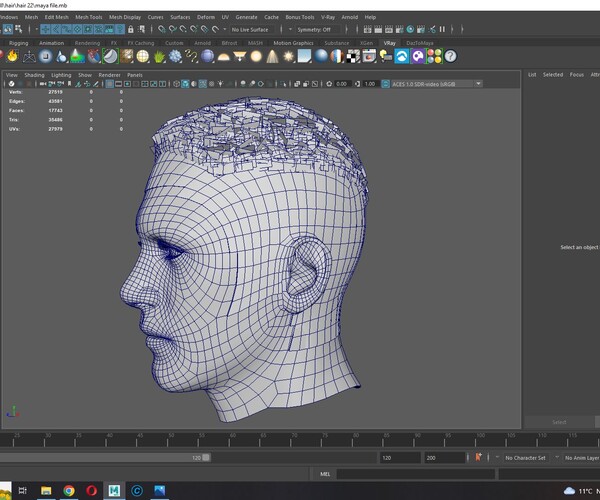The image size is (600, 500).
Task: Toggle wireframe on shaded viewport button
Action: [x=203, y=84]
